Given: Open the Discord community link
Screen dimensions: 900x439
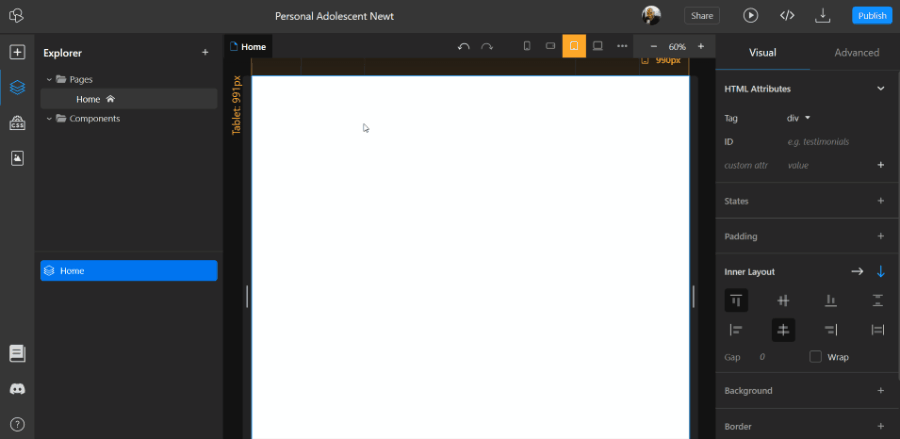Looking at the screenshot, I should coord(17,389).
